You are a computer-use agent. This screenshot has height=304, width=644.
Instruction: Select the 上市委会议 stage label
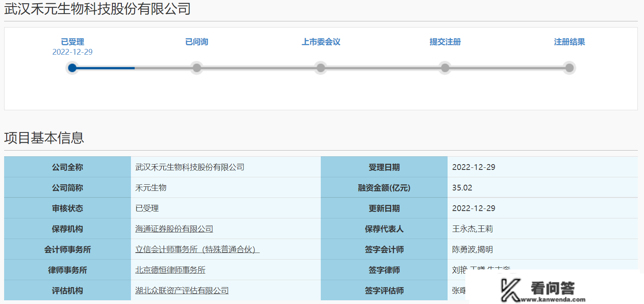[321, 42]
